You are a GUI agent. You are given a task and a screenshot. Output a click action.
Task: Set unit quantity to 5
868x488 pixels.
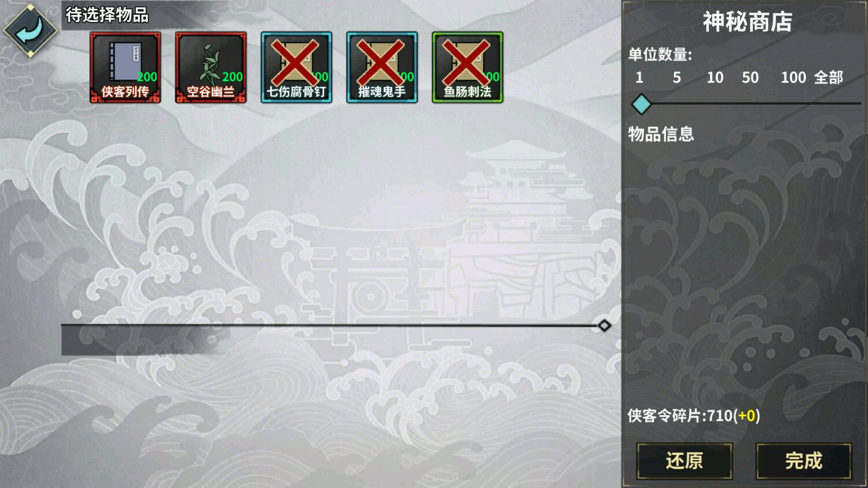point(676,77)
